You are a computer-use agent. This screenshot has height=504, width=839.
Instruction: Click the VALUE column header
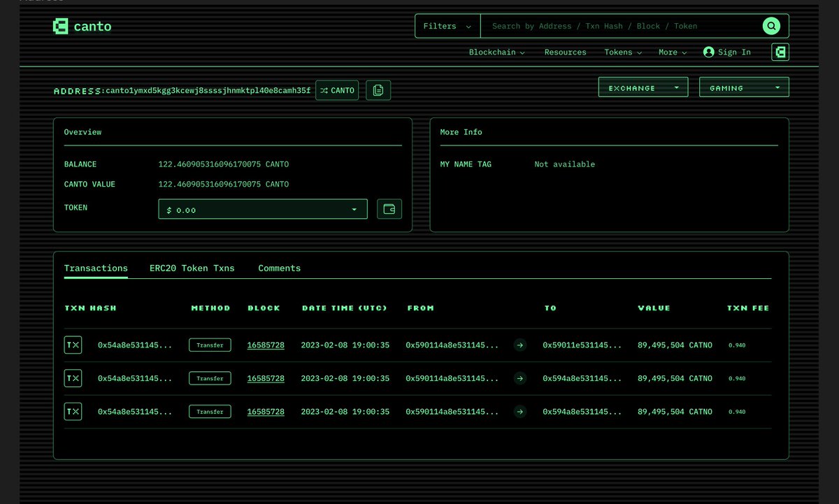click(x=654, y=308)
